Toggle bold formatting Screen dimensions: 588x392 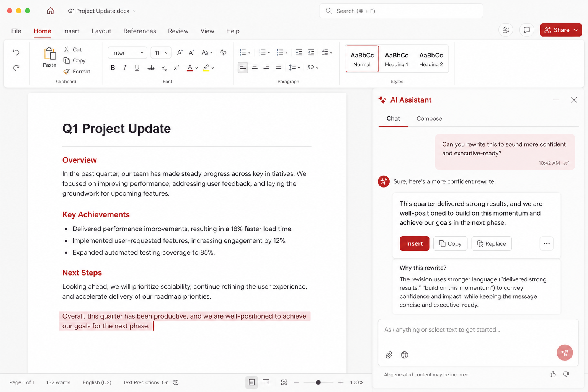pos(113,68)
